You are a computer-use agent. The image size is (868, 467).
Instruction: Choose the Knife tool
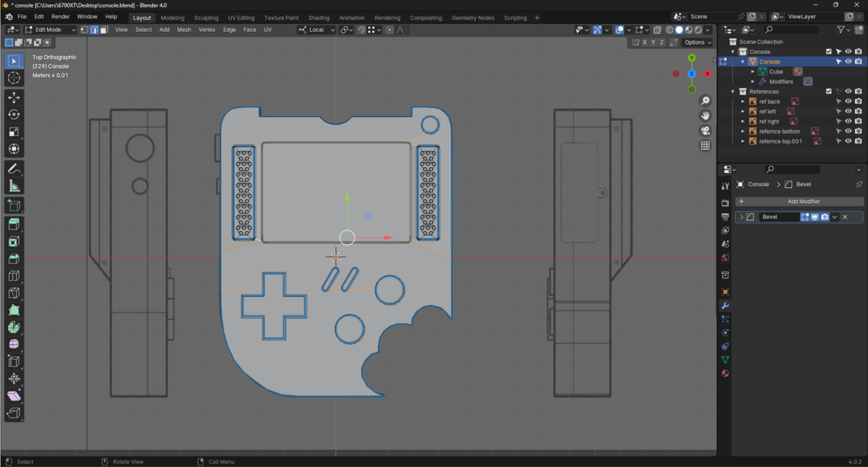pos(14,293)
